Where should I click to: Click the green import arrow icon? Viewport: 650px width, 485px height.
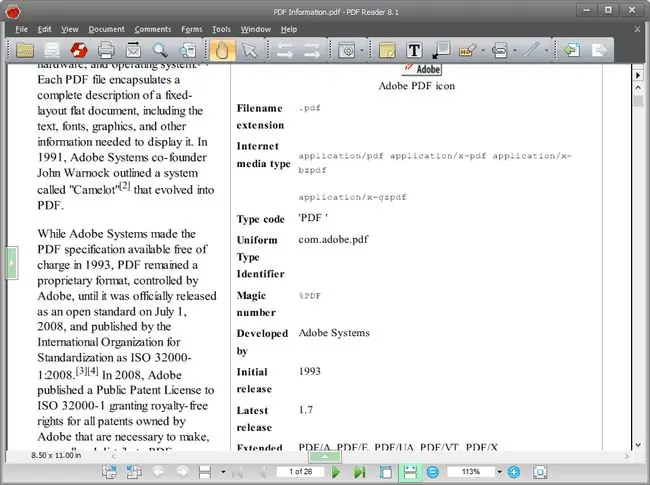point(572,50)
